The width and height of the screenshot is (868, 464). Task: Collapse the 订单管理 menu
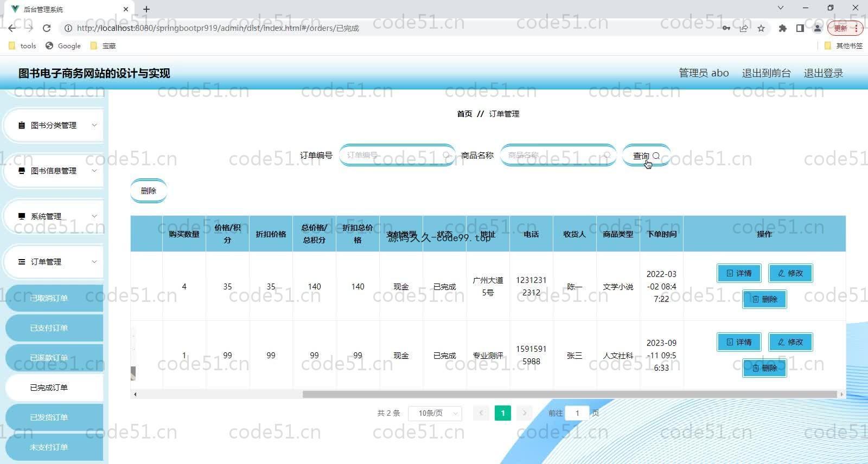coord(53,262)
